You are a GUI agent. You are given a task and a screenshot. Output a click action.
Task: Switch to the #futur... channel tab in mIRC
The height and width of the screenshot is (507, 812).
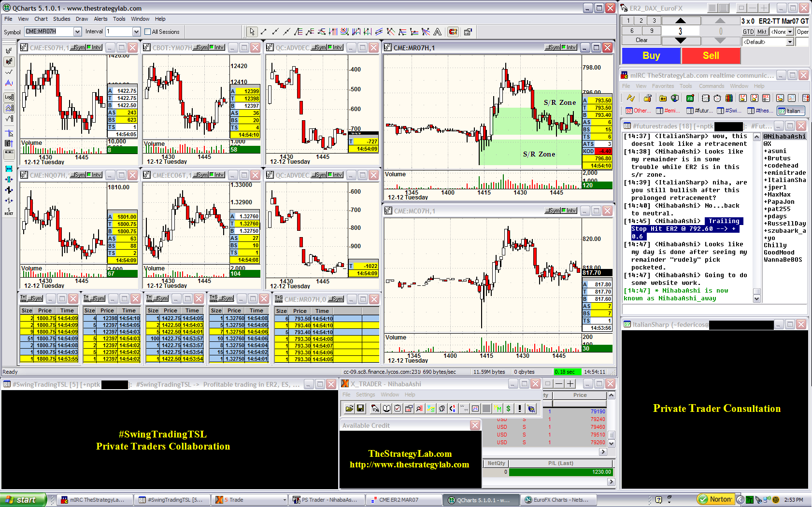[x=699, y=111]
